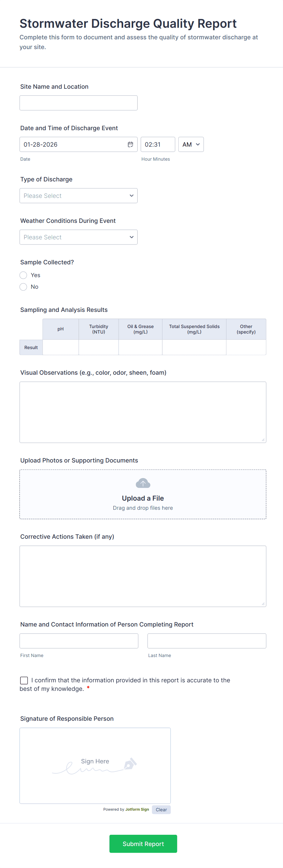283x868 pixels.
Task: Open the Jotform Sign link
Action: click(x=137, y=809)
